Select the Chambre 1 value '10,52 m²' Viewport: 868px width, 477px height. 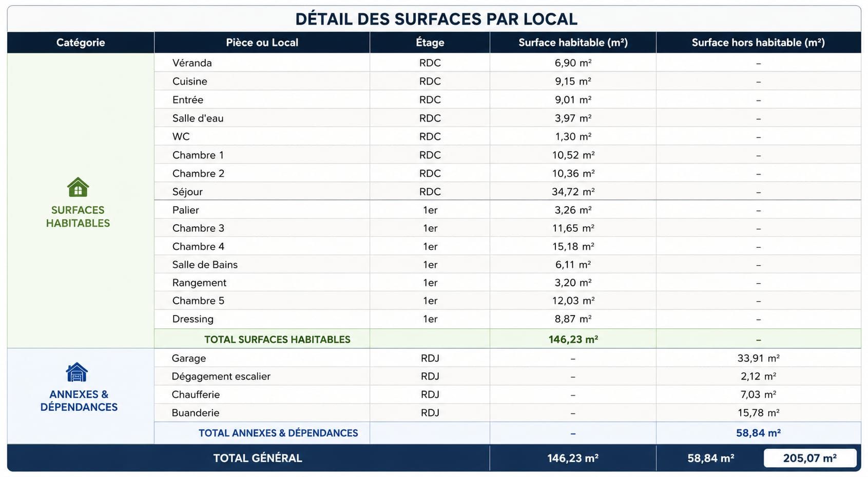(573, 155)
